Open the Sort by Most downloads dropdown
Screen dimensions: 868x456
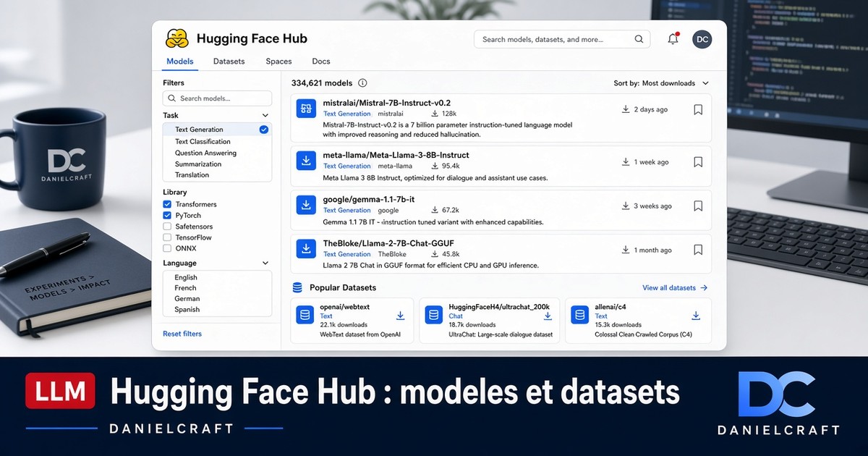pos(661,83)
